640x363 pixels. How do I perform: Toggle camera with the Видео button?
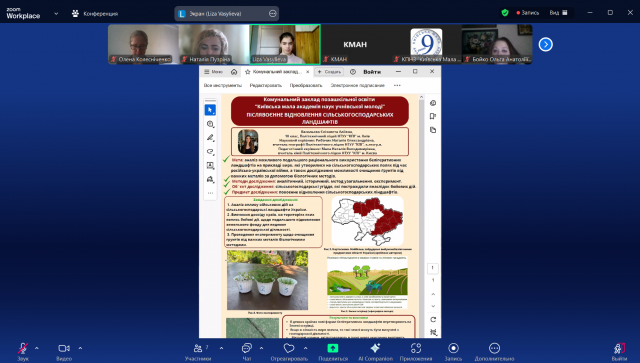(64, 351)
